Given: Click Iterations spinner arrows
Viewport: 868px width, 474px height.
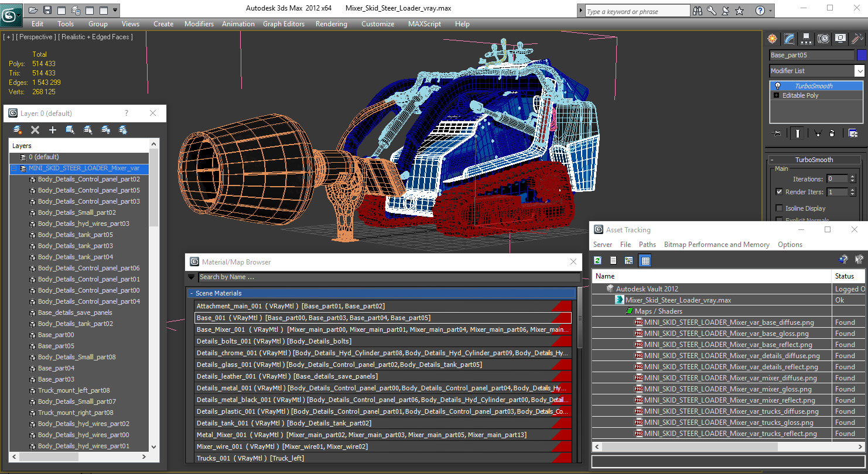Looking at the screenshot, I should (x=852, y=178).
